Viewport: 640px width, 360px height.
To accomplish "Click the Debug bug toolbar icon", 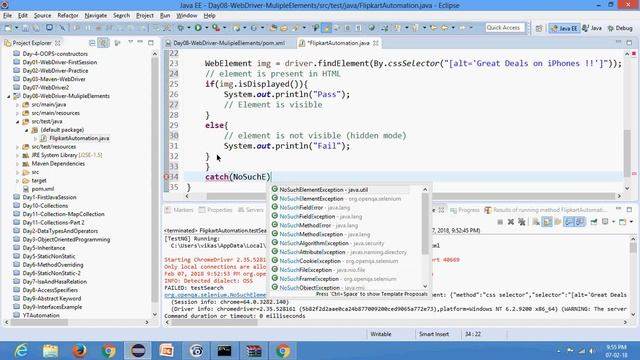I will tap(180, 28).
